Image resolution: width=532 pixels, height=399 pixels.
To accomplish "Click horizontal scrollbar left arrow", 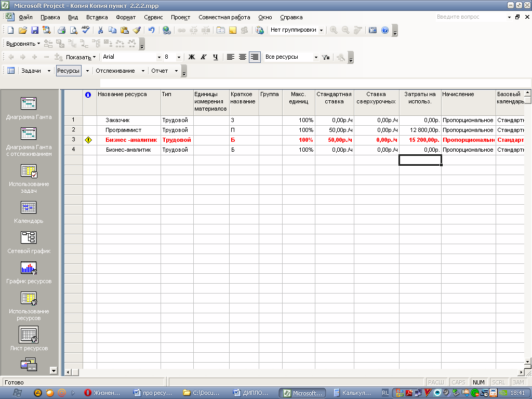I will tap(68, 372).
